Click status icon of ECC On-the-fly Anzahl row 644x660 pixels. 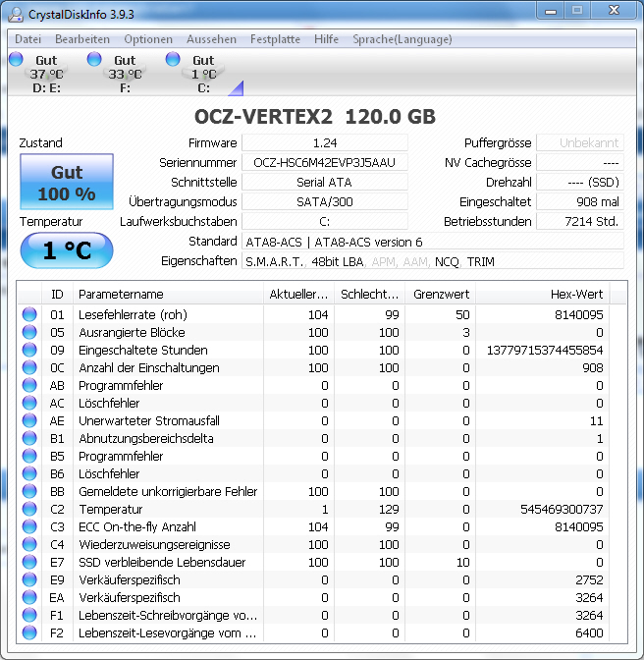[x=29, y=526]
